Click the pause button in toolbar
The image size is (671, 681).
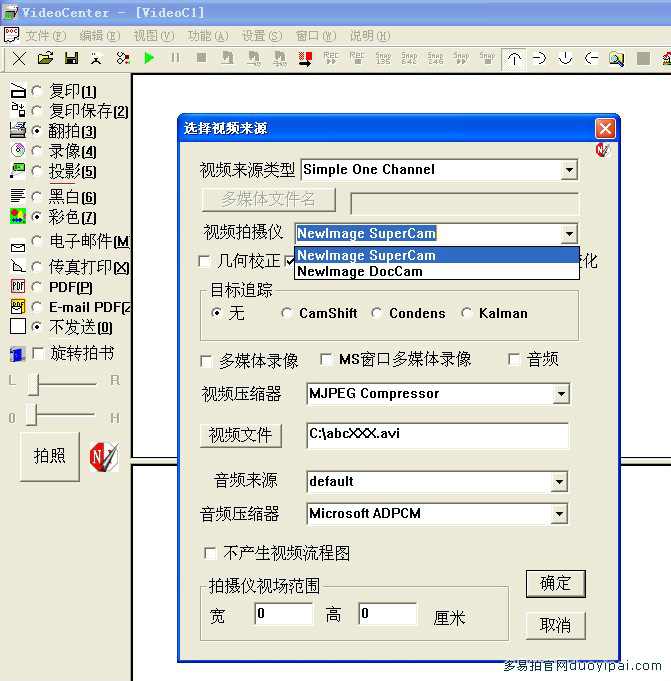coord(175,58)
